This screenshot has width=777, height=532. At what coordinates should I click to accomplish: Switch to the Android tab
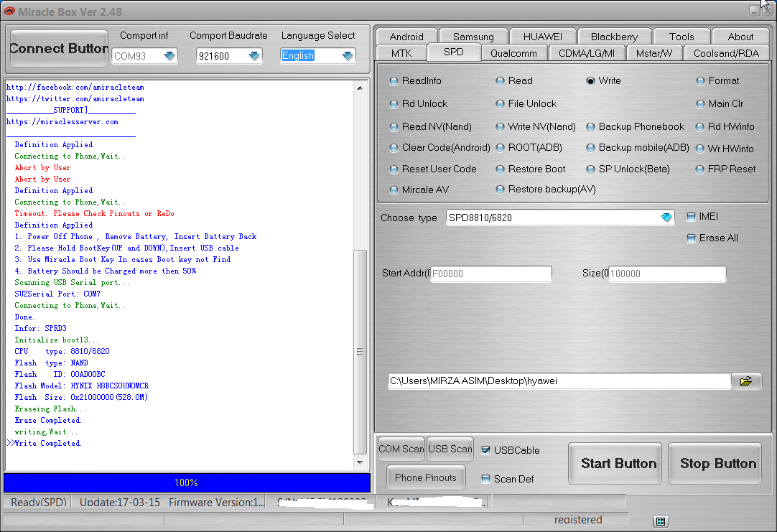[x=407, y=37]
